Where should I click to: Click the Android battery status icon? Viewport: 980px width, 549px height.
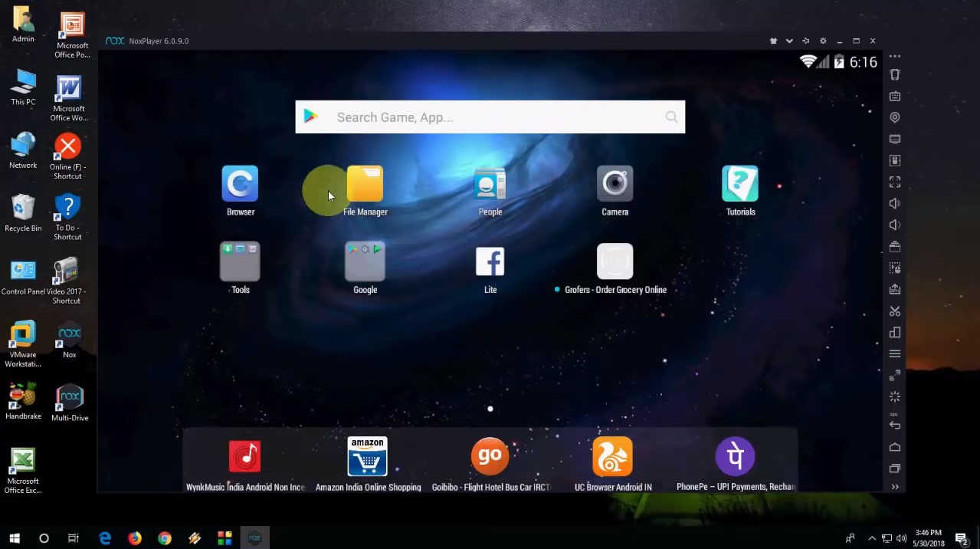pyautogui.click(x=838, y=61)
